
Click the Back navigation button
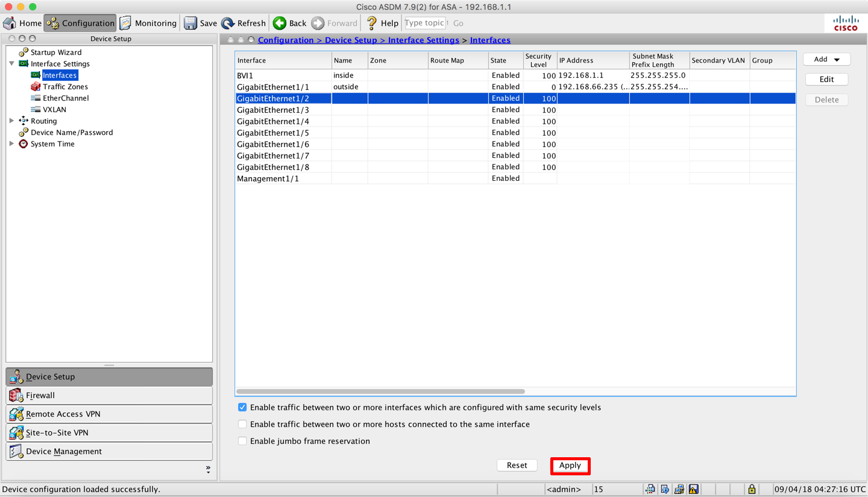290,23
